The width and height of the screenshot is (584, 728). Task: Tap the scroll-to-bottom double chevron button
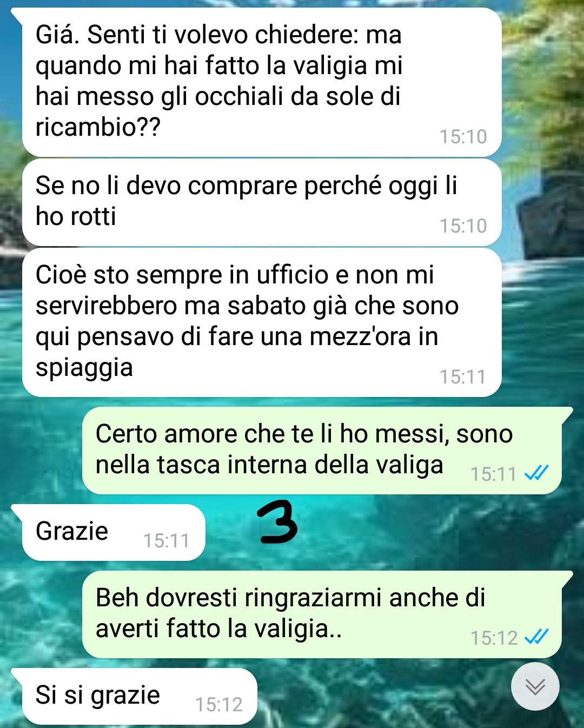pyautogui.click(x=535, y=686)
